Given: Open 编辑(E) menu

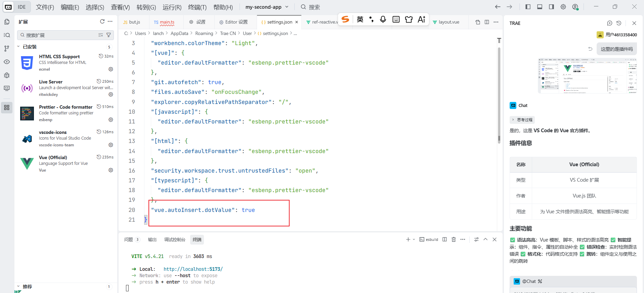Looking at the screenshot, I should click(x=70, y=7).
